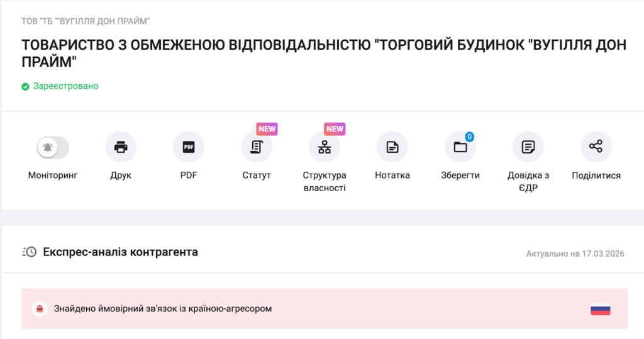Share the company via Поділитися icon
This screenshot has width=644, height=339.
(x=596, y=147)
